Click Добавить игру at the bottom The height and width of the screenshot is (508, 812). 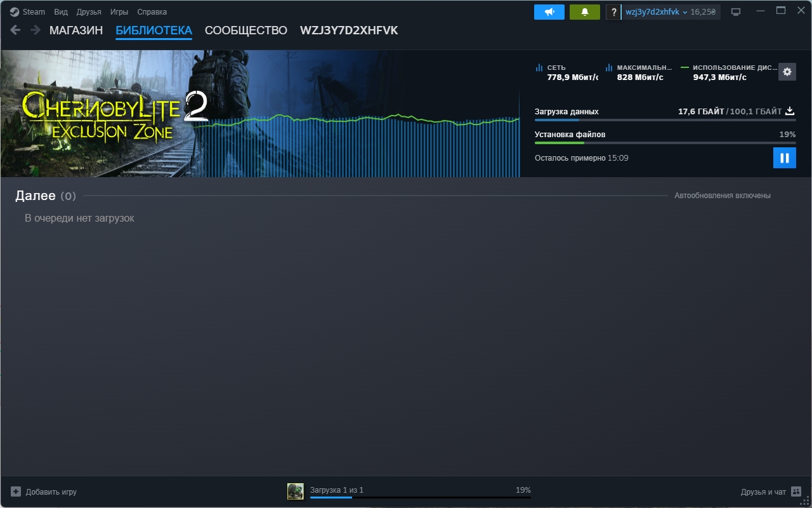tap(51, 492)
